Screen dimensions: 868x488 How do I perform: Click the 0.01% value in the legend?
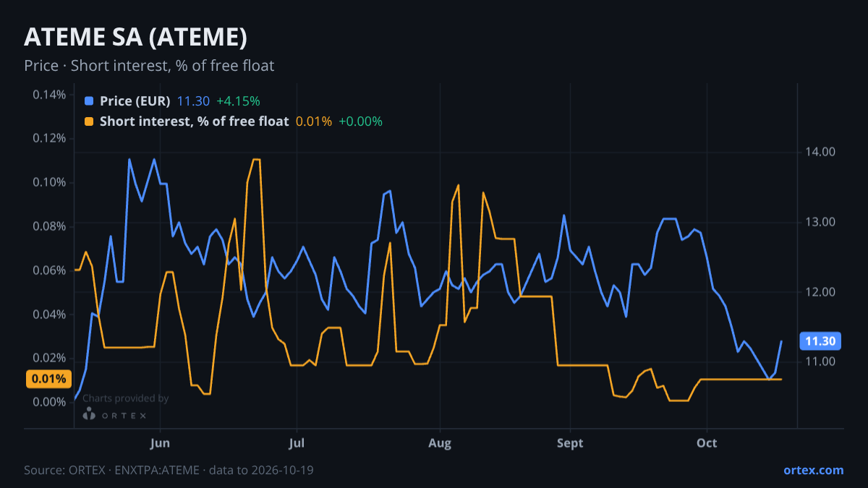(314, 121)
